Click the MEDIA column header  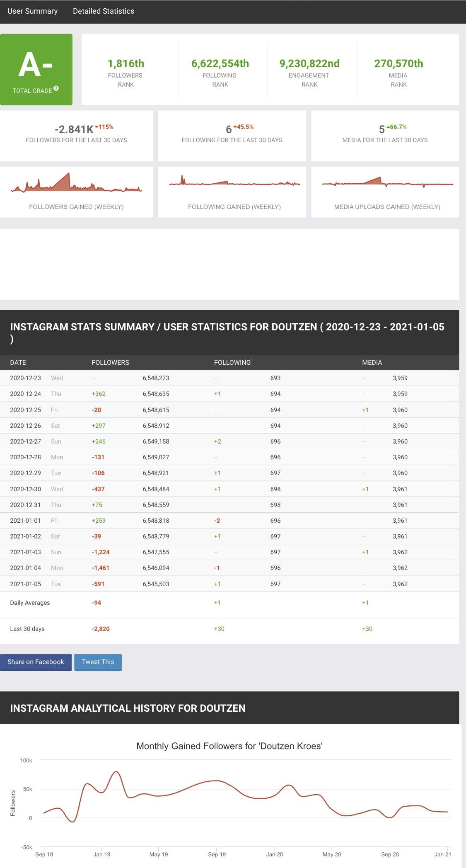372,362
